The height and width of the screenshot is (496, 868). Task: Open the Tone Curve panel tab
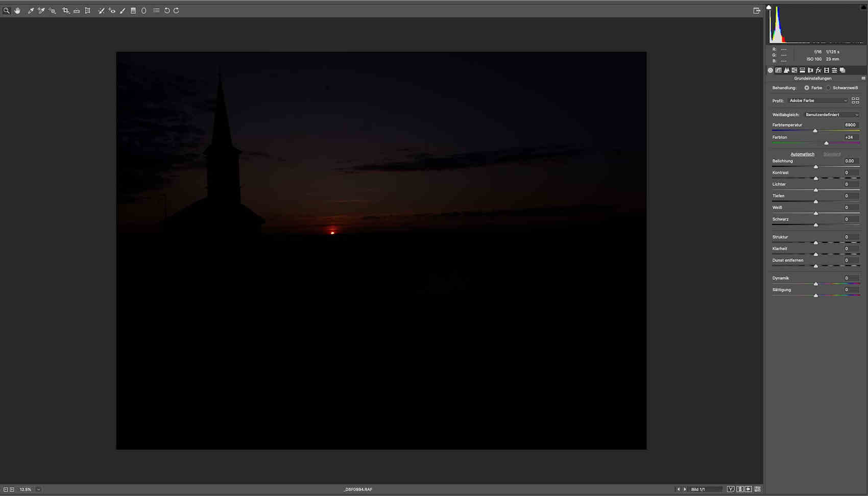tap(778, 70)
